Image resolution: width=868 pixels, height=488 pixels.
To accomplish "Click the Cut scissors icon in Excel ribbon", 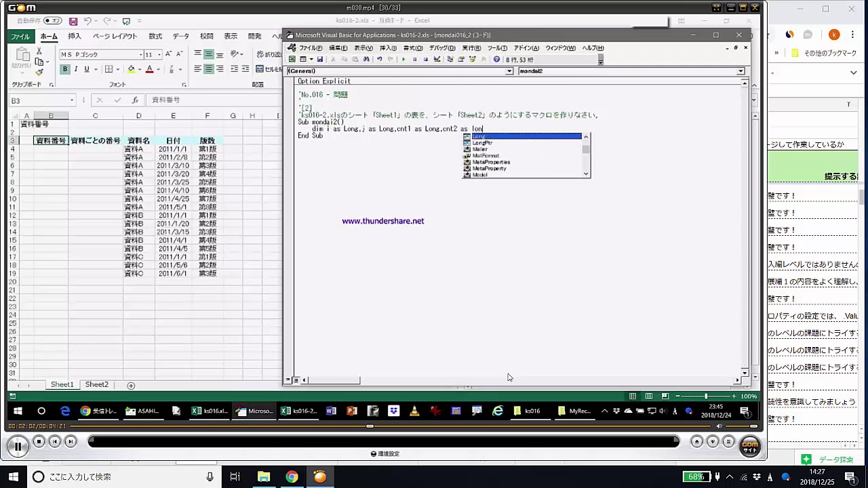I will pyautogui.click(x=39, y=52).
